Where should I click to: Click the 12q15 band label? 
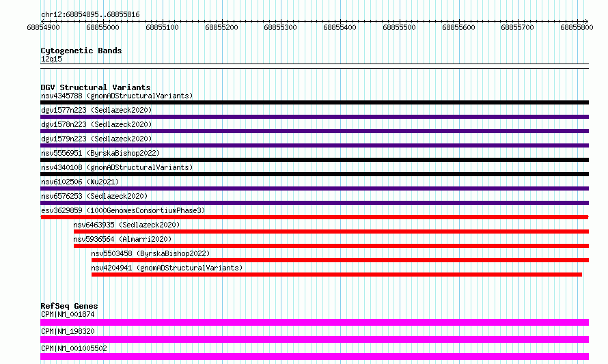click(51, 59)
